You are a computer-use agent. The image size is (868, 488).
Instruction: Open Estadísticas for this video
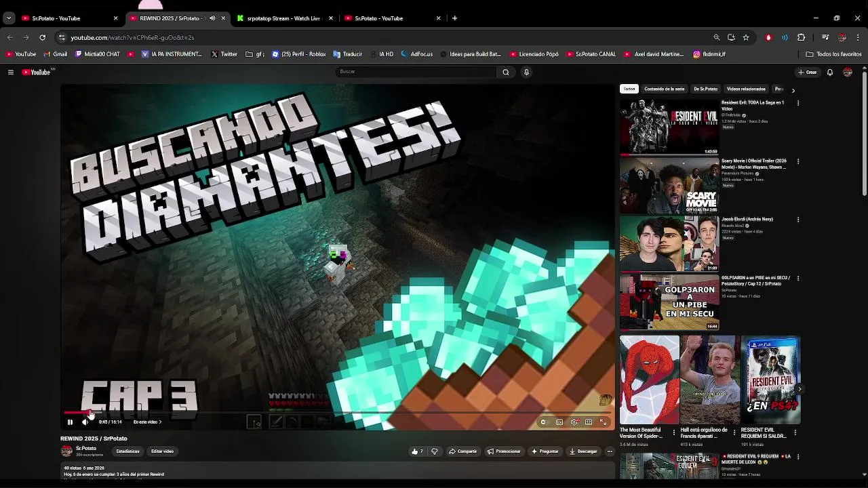[x=127, y=451]
